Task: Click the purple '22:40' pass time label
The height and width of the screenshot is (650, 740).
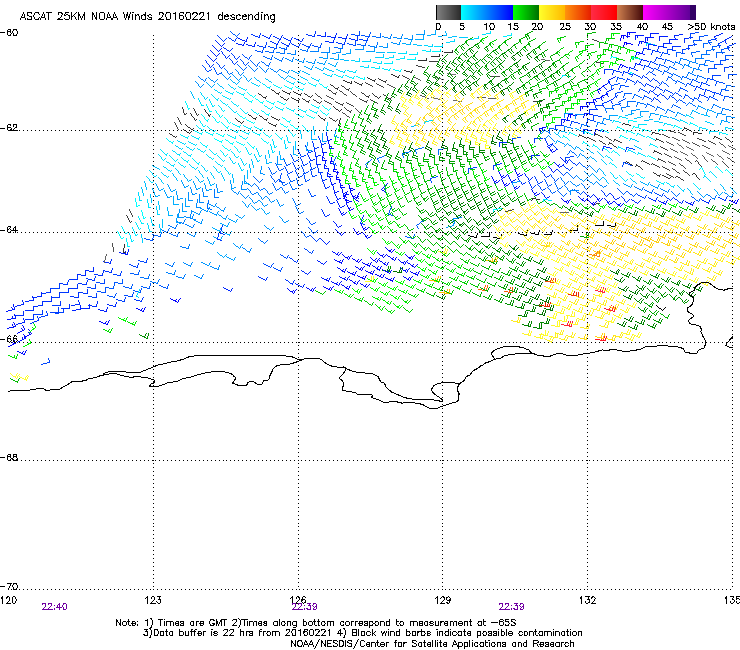Action: point(54,607)
